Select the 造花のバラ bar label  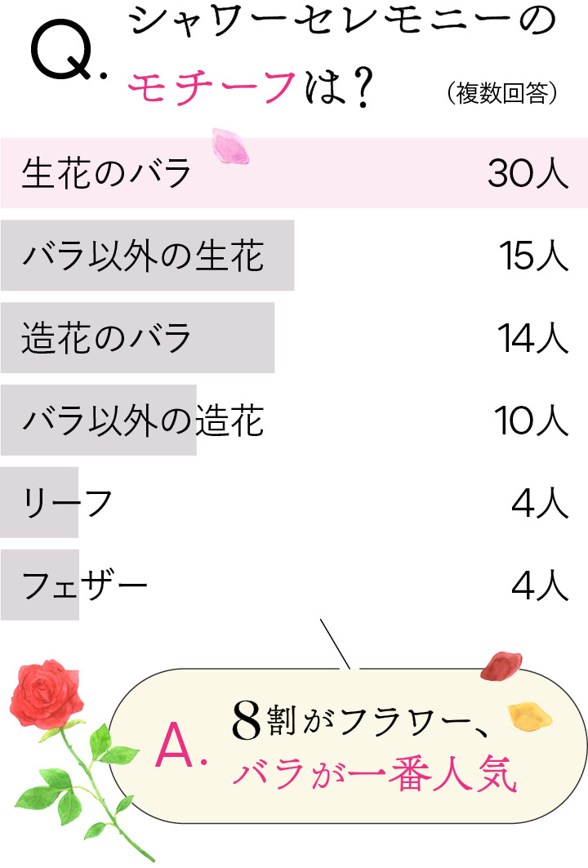click(x=106, y=338)
